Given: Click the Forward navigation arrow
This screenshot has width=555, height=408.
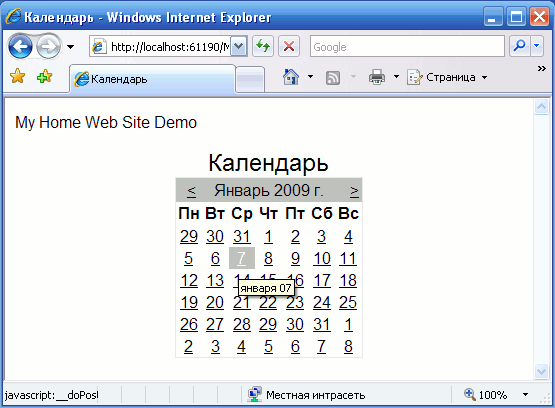Looking at the screenshot, I should click(x=49, y=46).
